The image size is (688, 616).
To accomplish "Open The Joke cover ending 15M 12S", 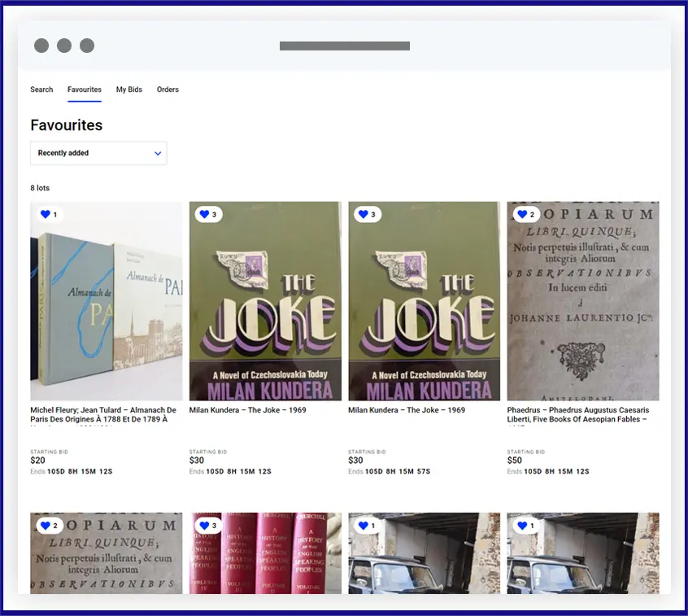I will tap(265, 301).
